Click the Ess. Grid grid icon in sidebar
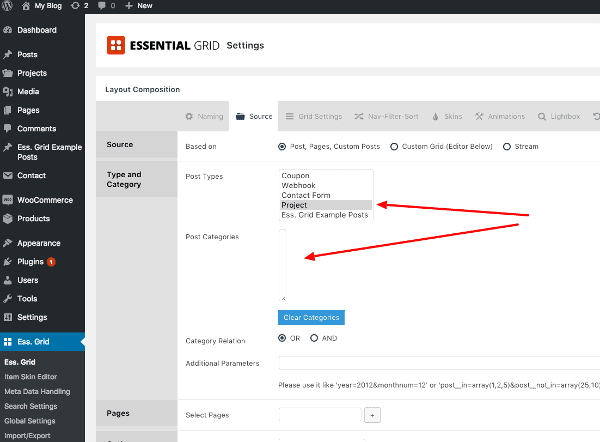 pos(8,342)
